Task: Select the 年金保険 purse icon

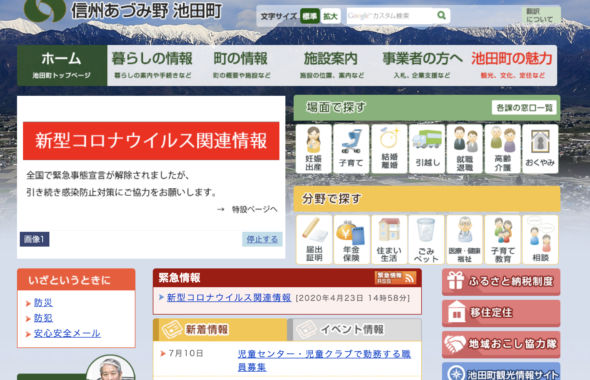Action: 351,239
